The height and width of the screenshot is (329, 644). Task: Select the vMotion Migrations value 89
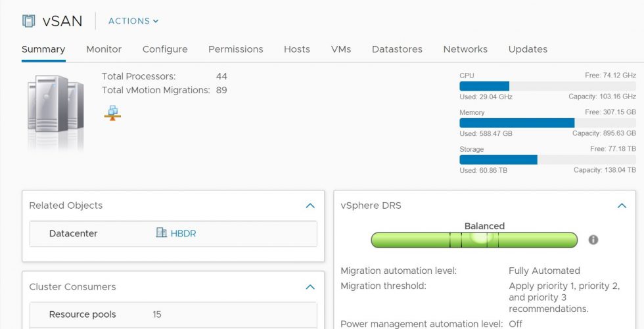pyautogui.click(x=221, y=90)
